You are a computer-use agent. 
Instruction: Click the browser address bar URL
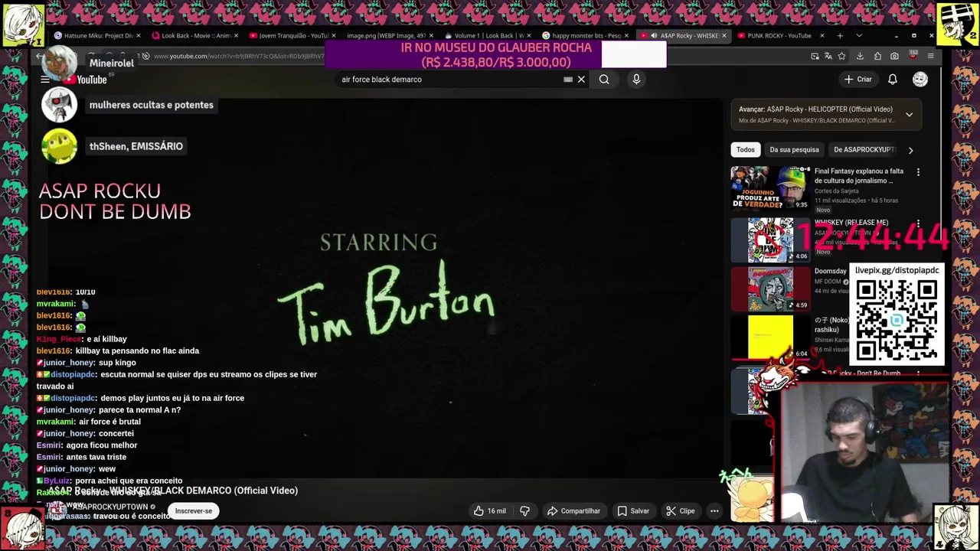pos(239,56)
